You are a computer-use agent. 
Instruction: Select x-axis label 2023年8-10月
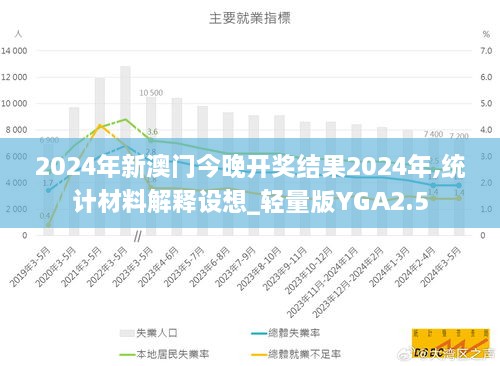tap(259, 268)
